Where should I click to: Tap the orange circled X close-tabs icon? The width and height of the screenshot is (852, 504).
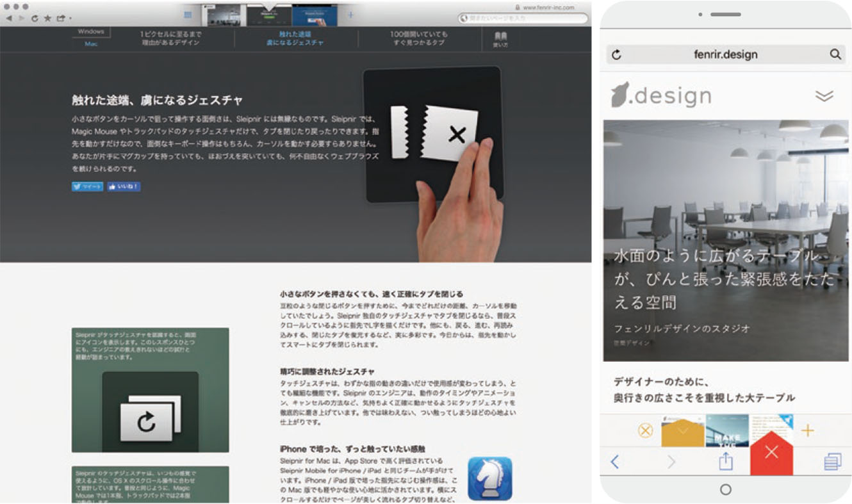click(x=646, y=430)
